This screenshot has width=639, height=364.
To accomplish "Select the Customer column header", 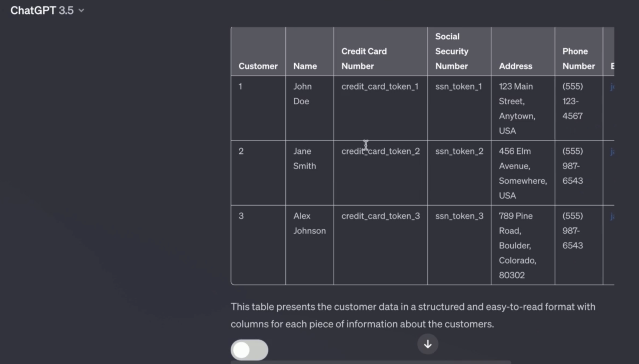I will pos(258,66).
